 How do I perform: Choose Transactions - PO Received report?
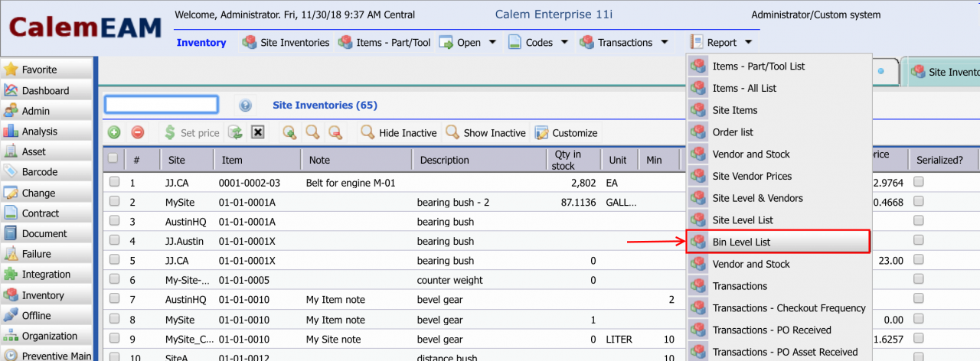(779, 330)
